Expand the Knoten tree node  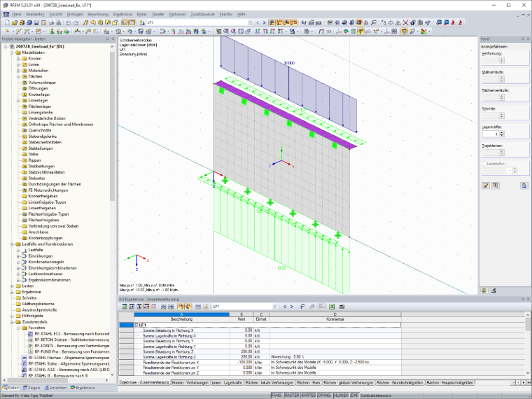coord(18,59)
